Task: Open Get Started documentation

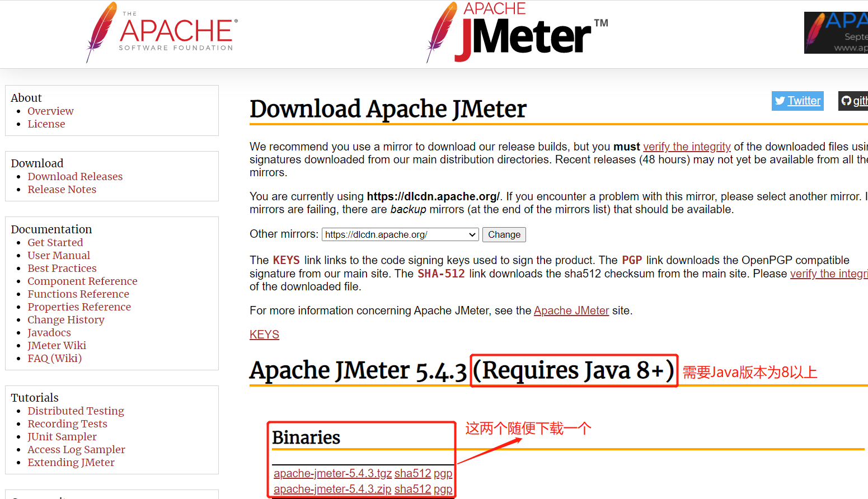Action: pyautogui.click(x=55, y=242)
